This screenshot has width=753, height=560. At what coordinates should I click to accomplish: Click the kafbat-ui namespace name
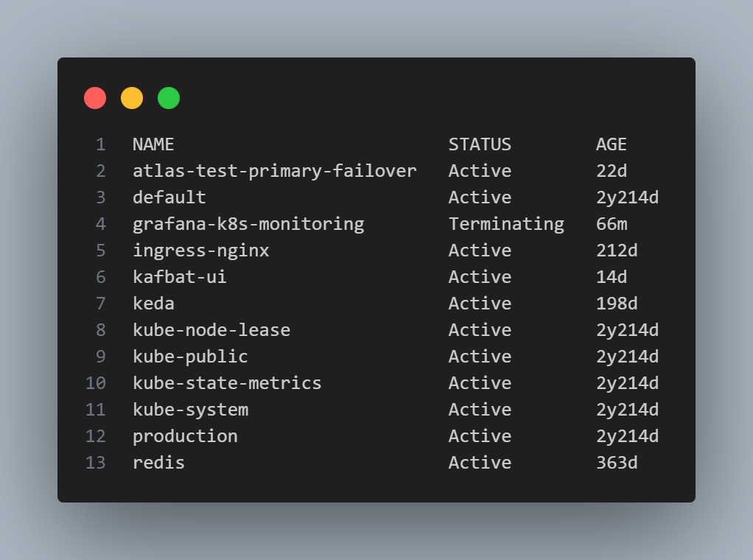point(180,277)
